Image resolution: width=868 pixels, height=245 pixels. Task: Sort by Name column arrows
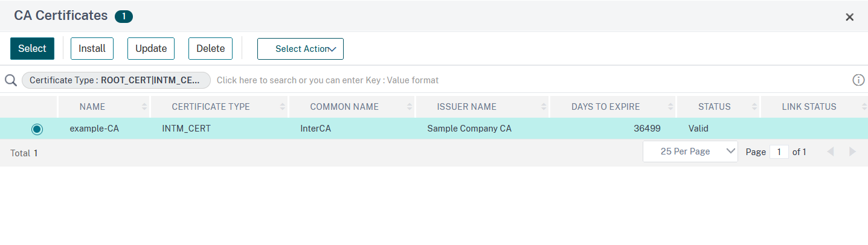[144, 107]
